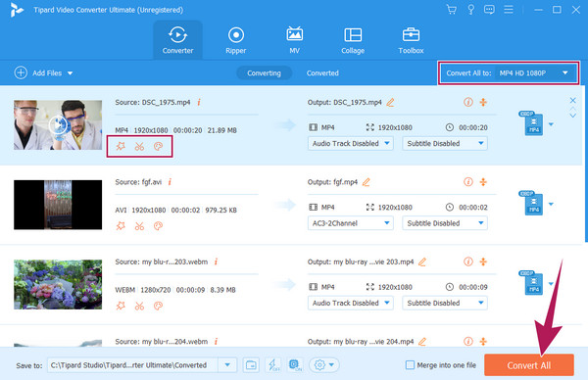This screenshot has width=588, height=380.
Task: Click the compress icon for fgf.mp4 output
Action: tap(483, 182)
